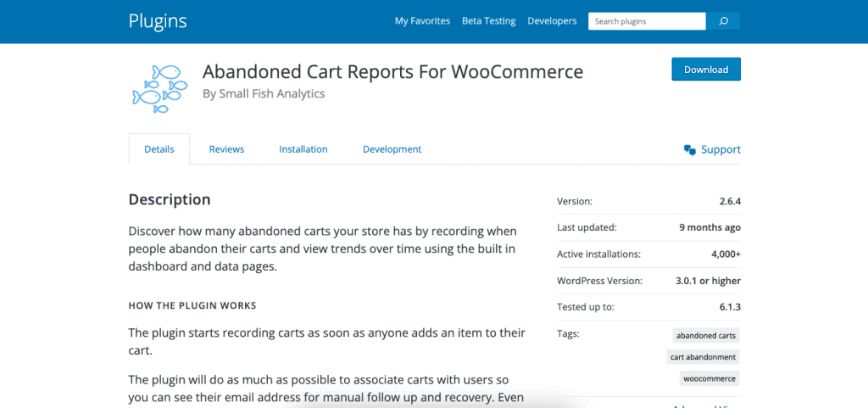The width and height of the screenshot is (868, 408).
Task: Click the '6.1.3' tested value
Action: [730, 307]
